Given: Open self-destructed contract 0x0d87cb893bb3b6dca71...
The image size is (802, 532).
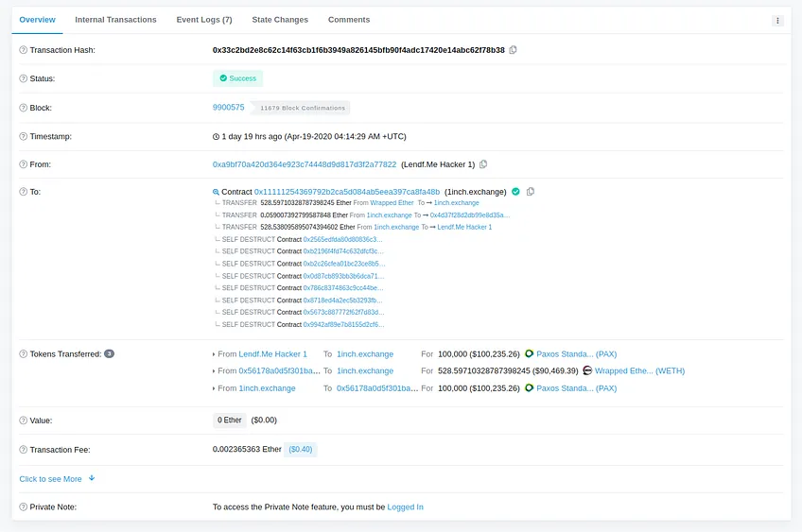Looking at the screenshot, I should [343, 276].
